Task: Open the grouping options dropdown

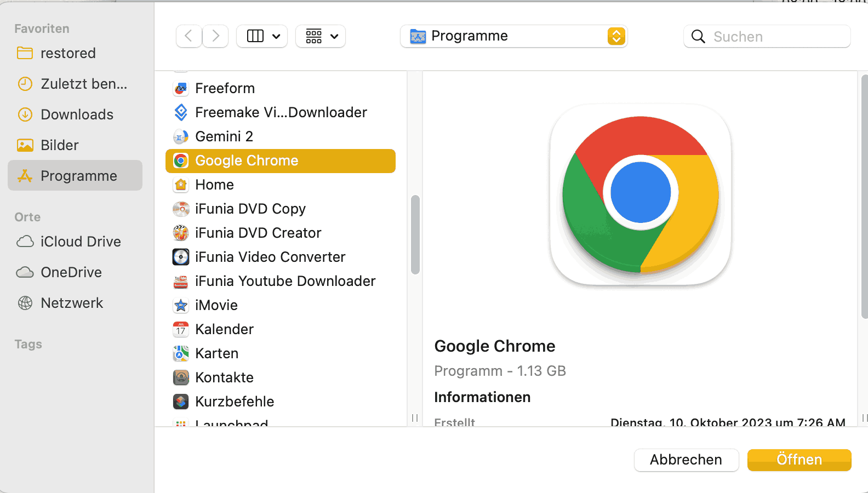Action: click(x=321, y=36)
